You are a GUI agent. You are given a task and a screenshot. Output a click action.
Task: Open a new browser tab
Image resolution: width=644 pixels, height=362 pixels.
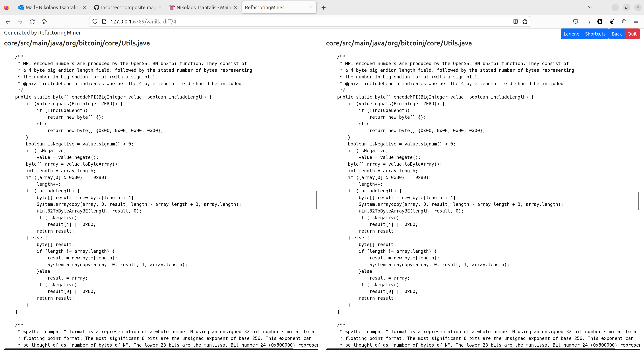coord(324,8)
